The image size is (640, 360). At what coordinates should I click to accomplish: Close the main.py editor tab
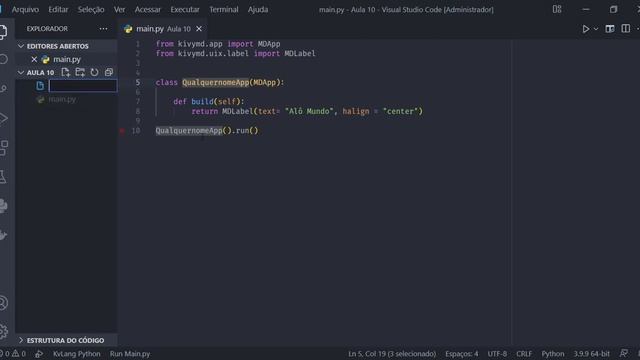(x=199, y=29)
